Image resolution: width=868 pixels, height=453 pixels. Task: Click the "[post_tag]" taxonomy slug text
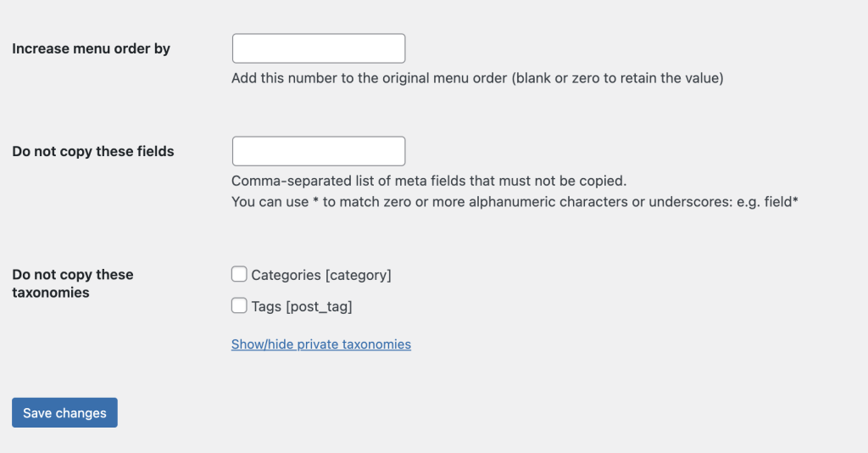tap(319, 307)
